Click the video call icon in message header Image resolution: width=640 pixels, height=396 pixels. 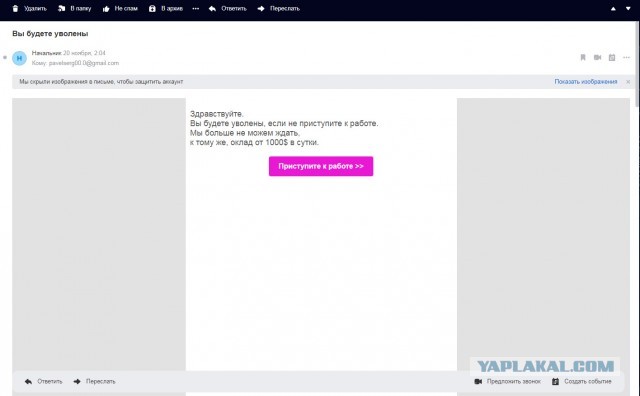point(598,58)
